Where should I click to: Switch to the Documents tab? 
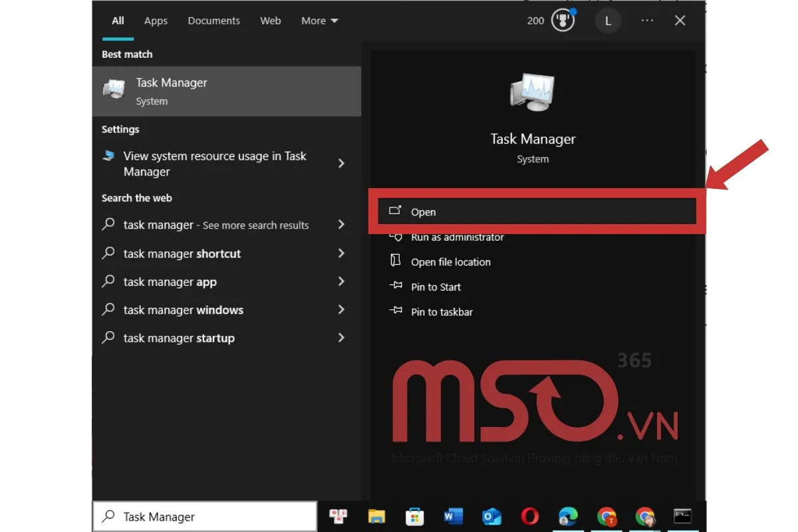pos(213,21)
